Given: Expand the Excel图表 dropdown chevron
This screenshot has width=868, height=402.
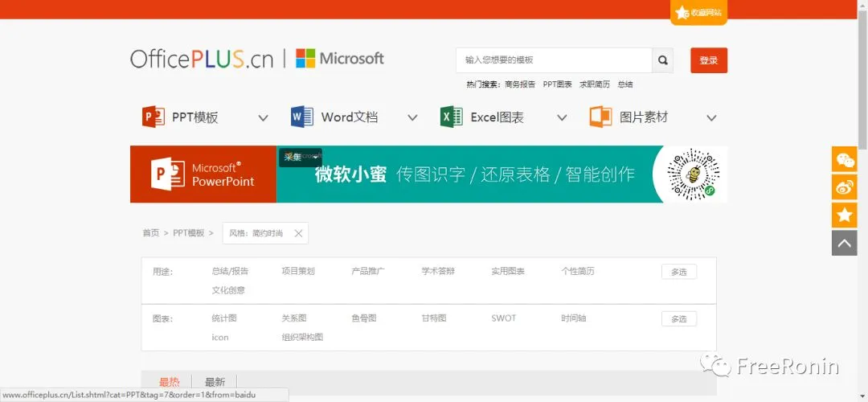Looking at the screenshot, I should pyautogui.click(x=562, y=118).
